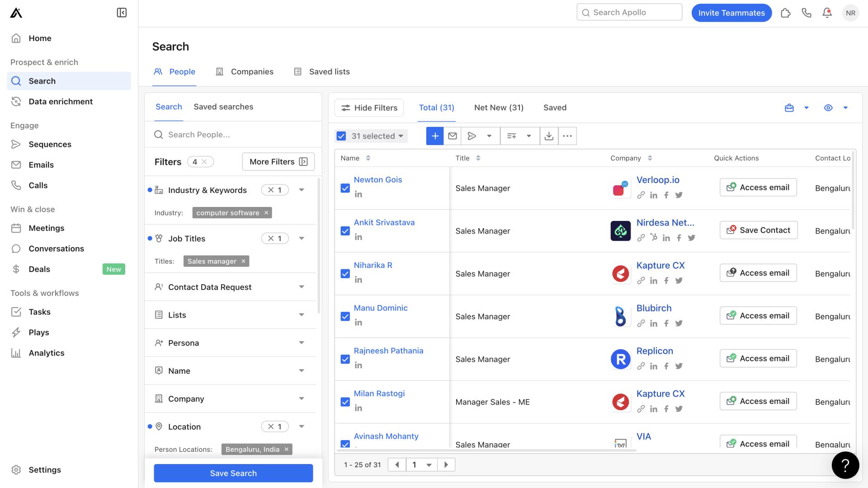Toggle the eye visibility view icon
Screen dimensions: 868x488
click(x=828, y=108)
